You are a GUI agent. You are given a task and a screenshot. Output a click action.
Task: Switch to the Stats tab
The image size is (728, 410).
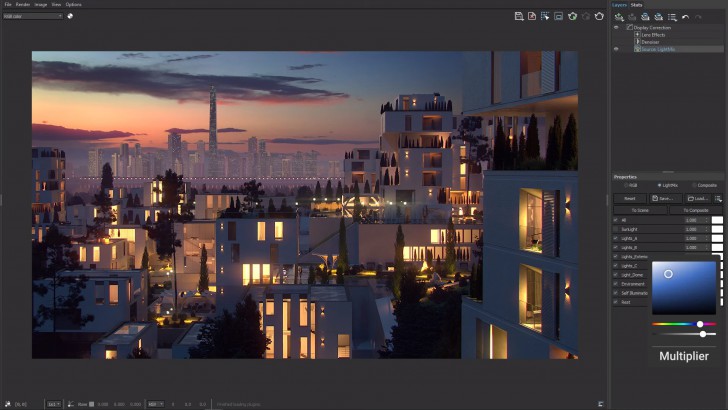pos(636,5)
